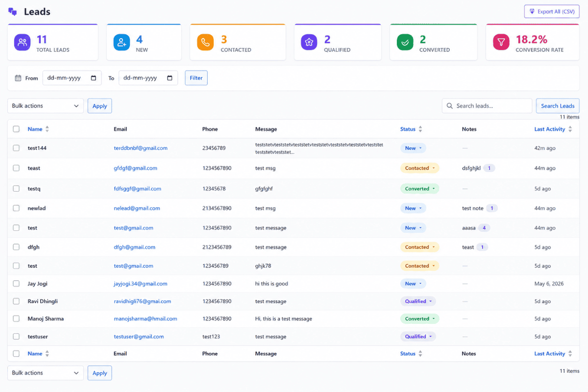Click the Last Activity header link
The image size is (588, 392).
[550, 129]
